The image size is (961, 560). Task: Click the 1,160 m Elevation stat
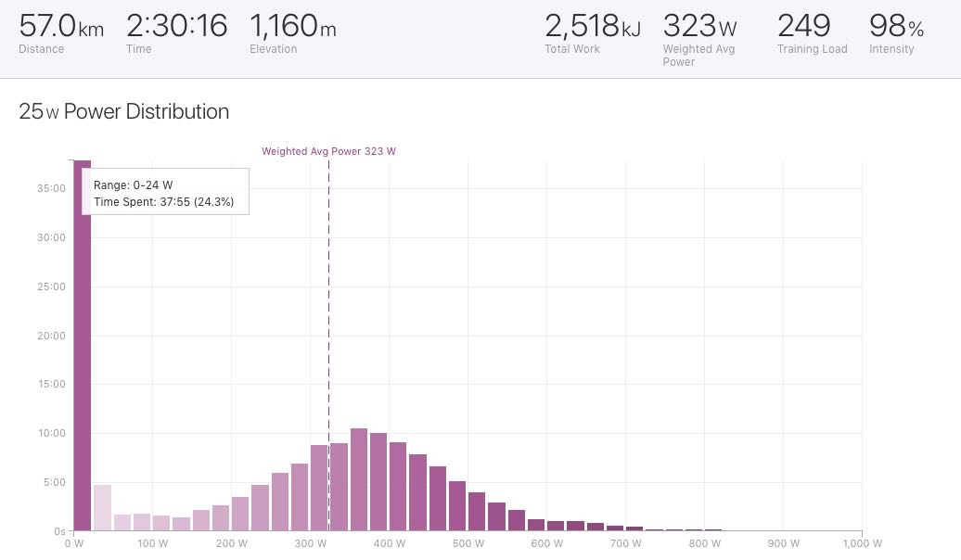click(292, 33)
